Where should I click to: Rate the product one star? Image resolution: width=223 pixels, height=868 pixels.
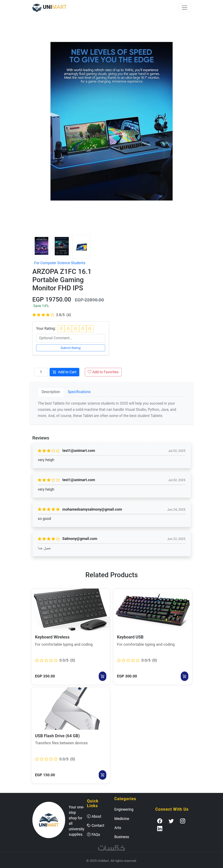[x=61, y=328]
